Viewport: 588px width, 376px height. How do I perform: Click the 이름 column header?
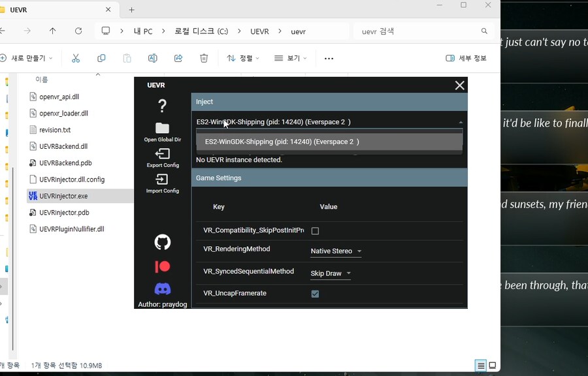point(42,80)
